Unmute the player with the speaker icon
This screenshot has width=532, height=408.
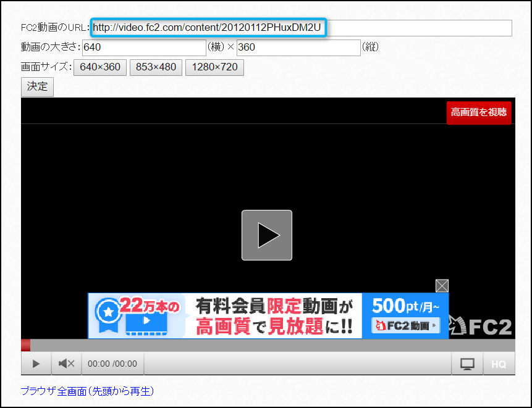pos(66,364)
